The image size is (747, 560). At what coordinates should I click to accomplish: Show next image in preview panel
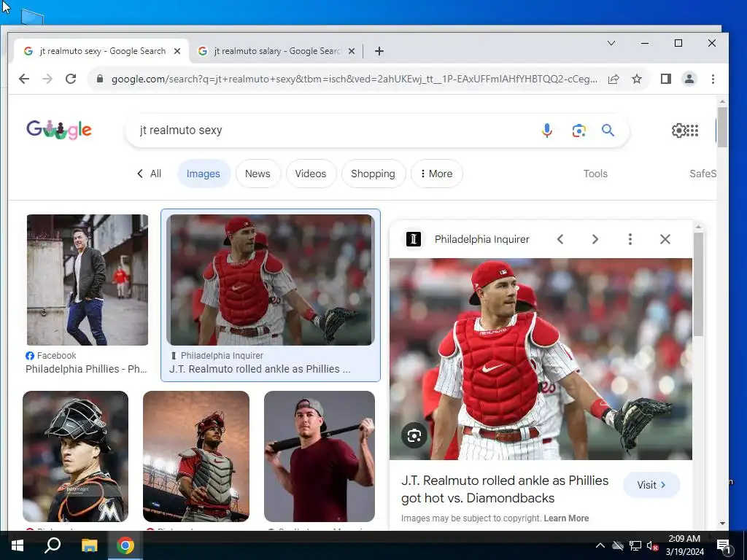point(595,239)
